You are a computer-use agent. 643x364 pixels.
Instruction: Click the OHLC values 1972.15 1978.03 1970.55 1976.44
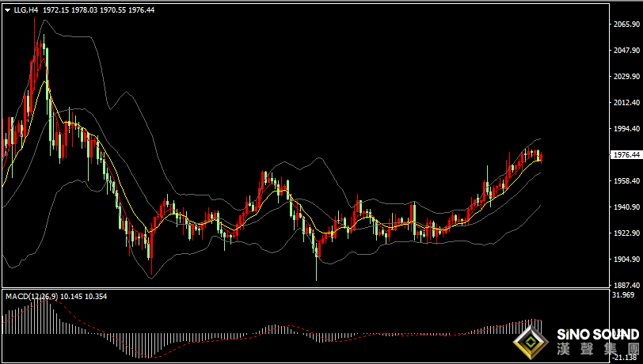[x=98, y=9]
